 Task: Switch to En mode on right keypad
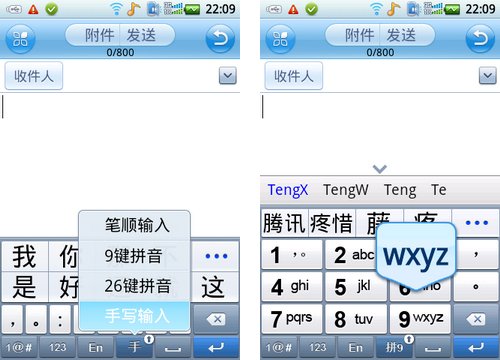pos(356,348)
